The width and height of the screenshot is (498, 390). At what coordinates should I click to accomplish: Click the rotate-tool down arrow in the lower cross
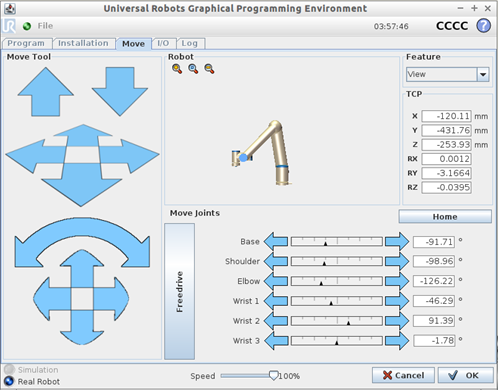pyautogui.click(x=82, y=328)
